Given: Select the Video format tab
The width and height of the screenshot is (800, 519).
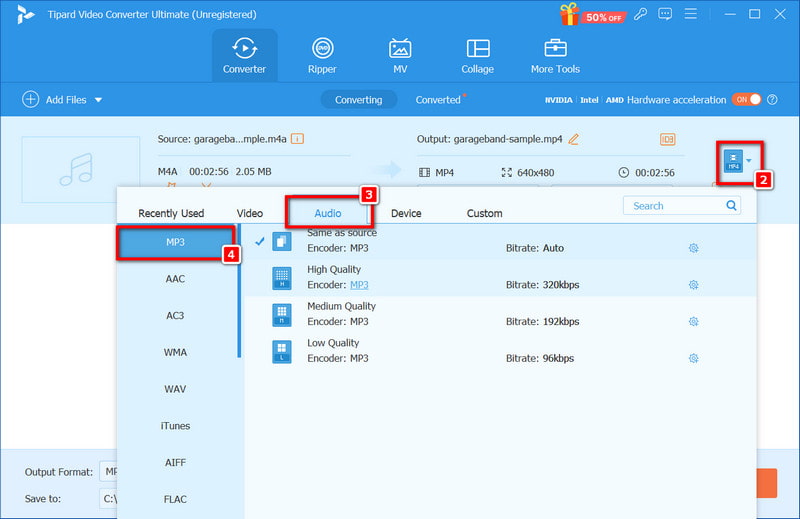Looking at the screenshot, I should coord(249,213).
